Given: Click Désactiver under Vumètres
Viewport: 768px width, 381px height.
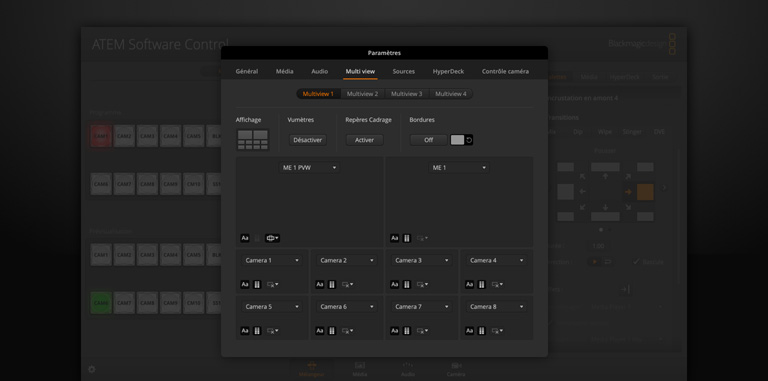Looking at the screenshot, I should (x=308, y=140).
